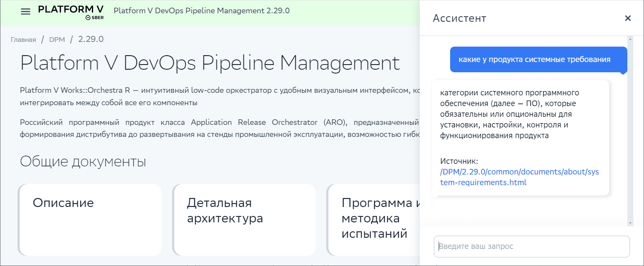The height and width of the screenshot is (266, 644).
Task: Click the chat scrollbar up arrow
Action: (x=630, y=39)
